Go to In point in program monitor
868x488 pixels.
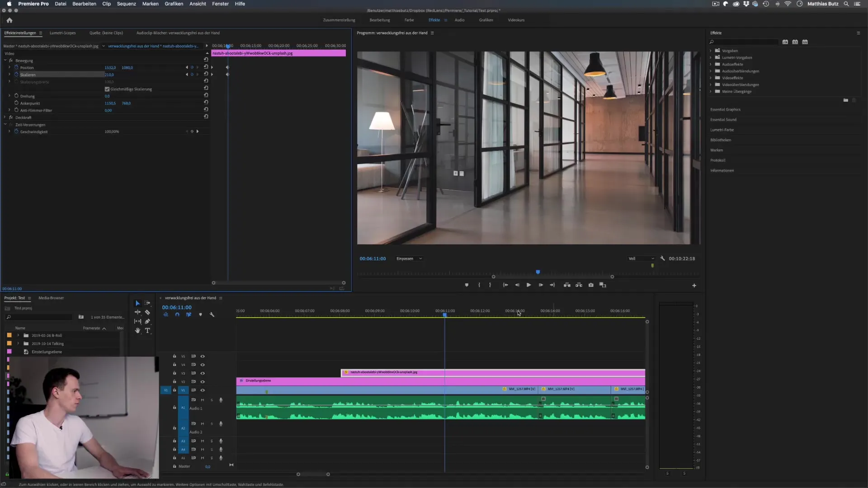point(505,285)
